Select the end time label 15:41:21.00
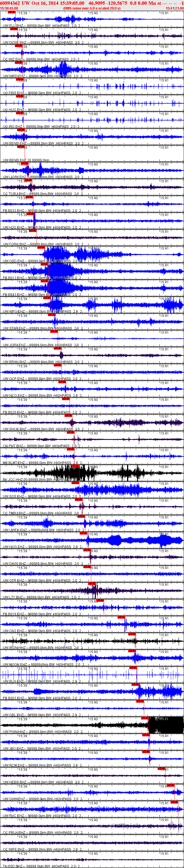 (174, 8)
